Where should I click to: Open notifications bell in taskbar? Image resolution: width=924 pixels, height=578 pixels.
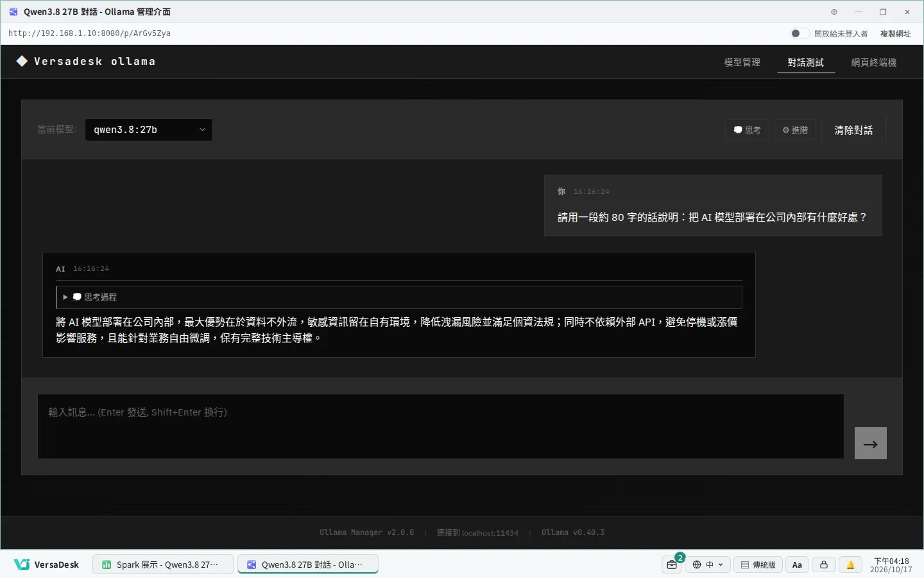coord(850,565)
